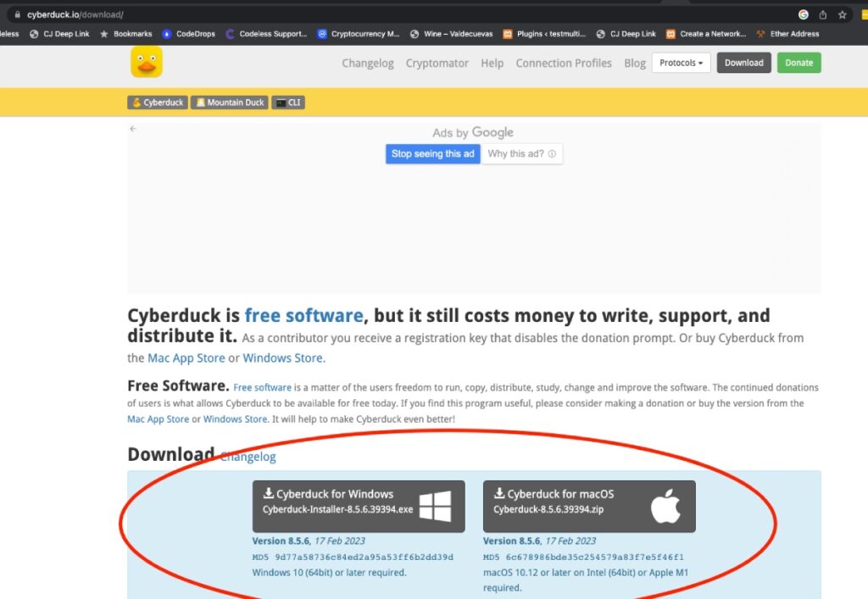Image resolution: width=868 pixels, height=599 pixels.
Task: Select the Cyberduck tab in yellow bar
Action: click(158, 103)
